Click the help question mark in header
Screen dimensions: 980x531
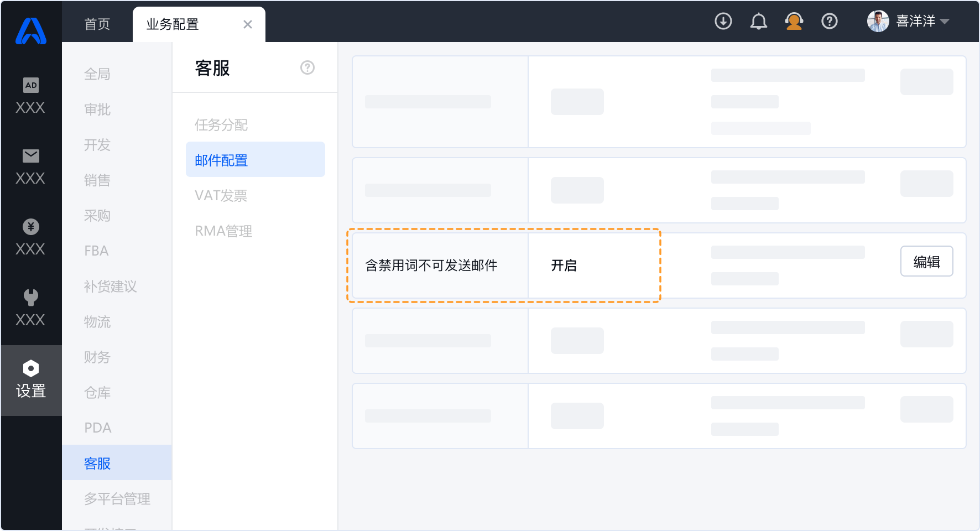coord(829,22)
